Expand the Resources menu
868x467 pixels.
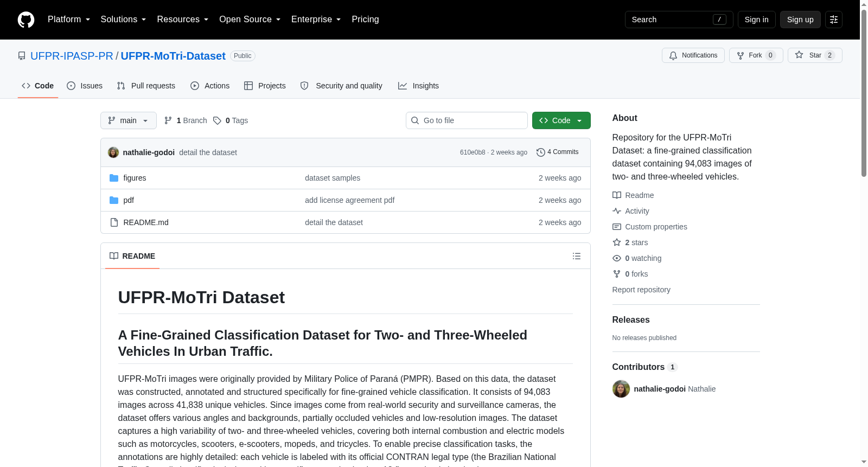[x=182, y=20]
